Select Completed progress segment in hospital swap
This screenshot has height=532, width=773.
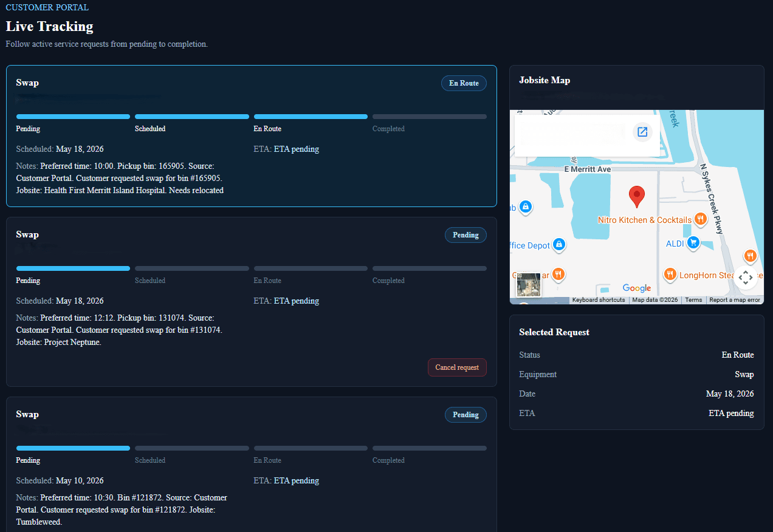click(430, 117)
